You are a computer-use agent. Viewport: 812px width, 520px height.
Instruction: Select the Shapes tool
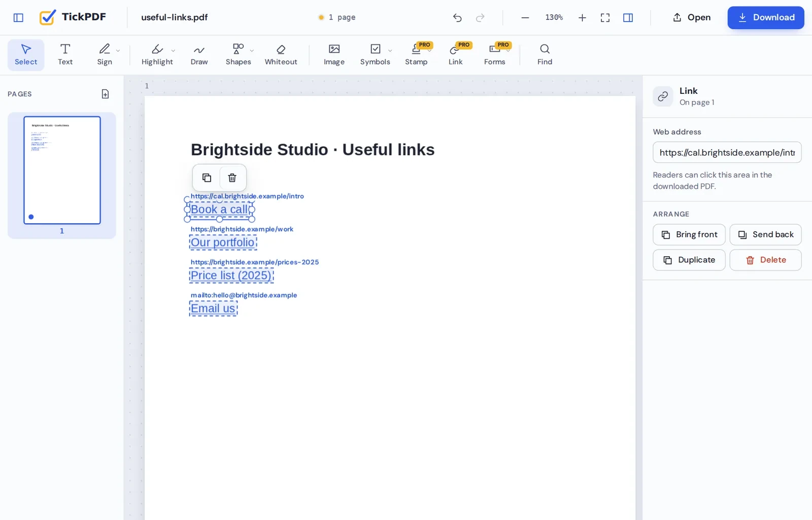[238, 55]
